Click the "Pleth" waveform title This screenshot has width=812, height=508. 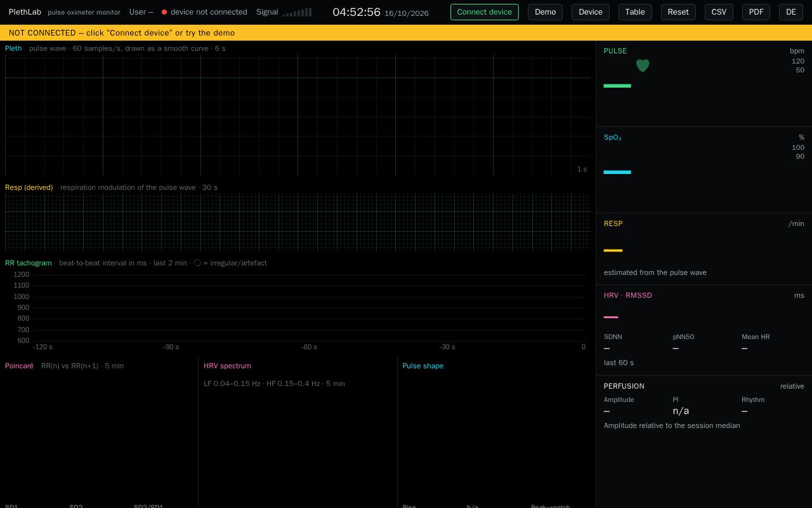[x=13, y=48]
